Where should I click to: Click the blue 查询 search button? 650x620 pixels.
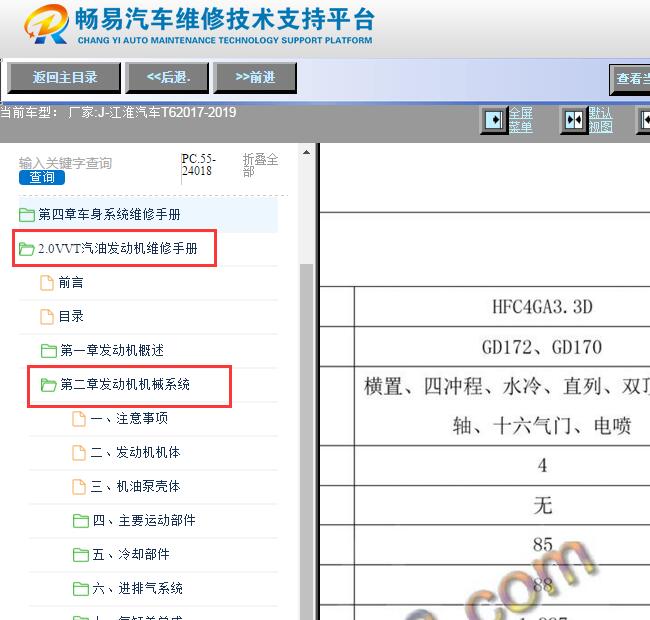[x=42, y=177]
